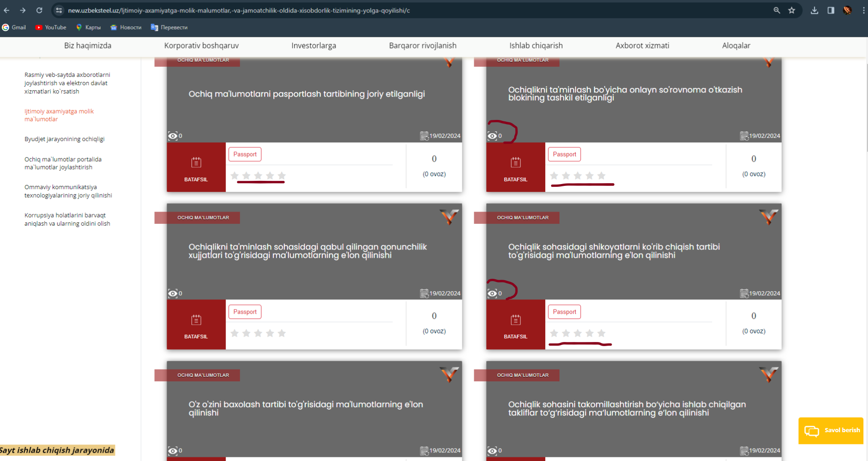Click BATAFSIL on the pasportlash tartibining card
The height and width of the screenshot is (461, 868).
(x=196, y=168)
